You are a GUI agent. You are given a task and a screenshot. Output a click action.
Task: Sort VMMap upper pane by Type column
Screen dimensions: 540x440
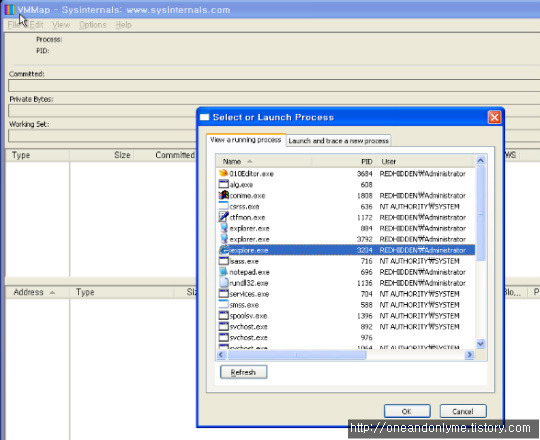tap(37, 155)
